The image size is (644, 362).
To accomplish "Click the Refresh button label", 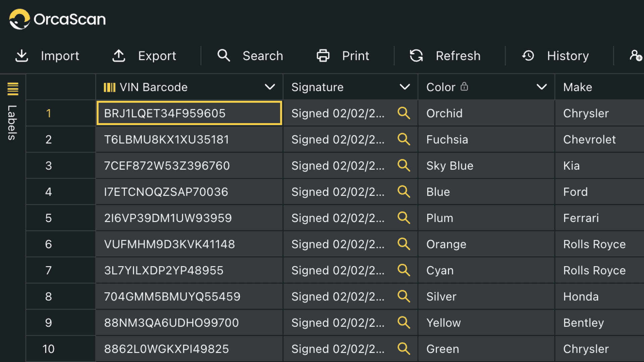I will [458, 56].
